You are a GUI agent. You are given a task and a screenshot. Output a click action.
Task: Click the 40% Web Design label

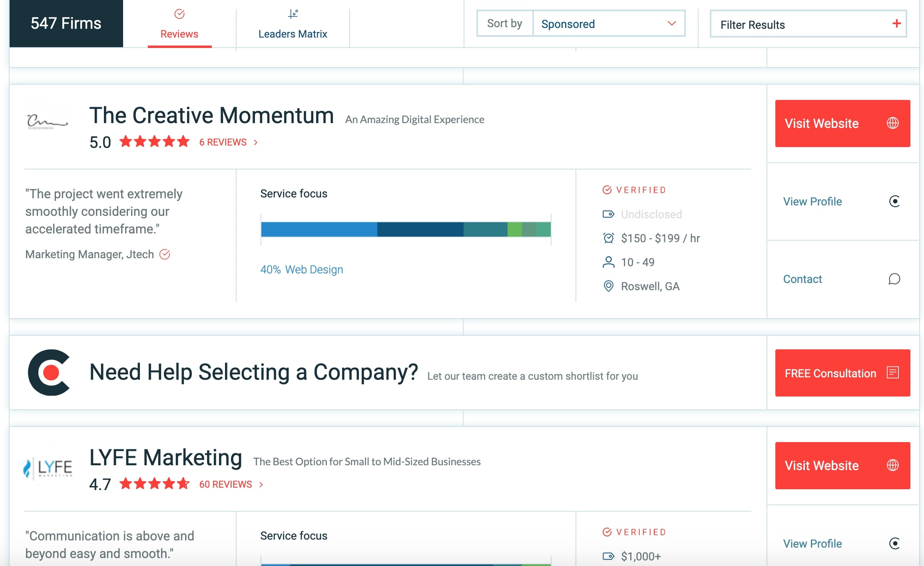[x=302, y=269]
